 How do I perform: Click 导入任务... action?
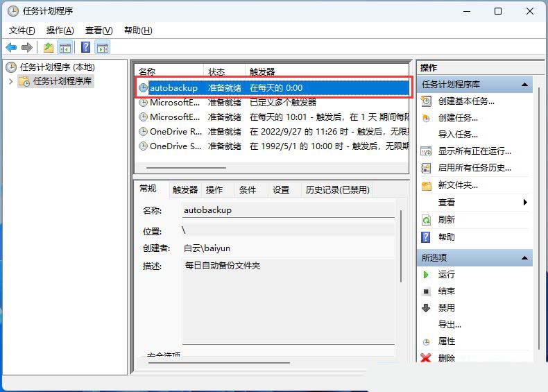click(x=458, y=135)
